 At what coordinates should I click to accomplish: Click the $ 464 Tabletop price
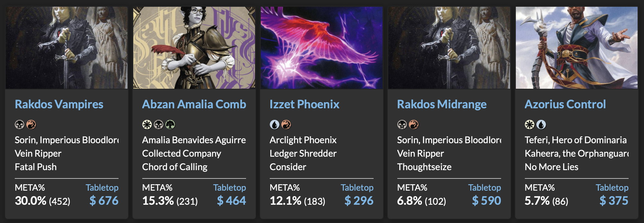pos(231,201)
